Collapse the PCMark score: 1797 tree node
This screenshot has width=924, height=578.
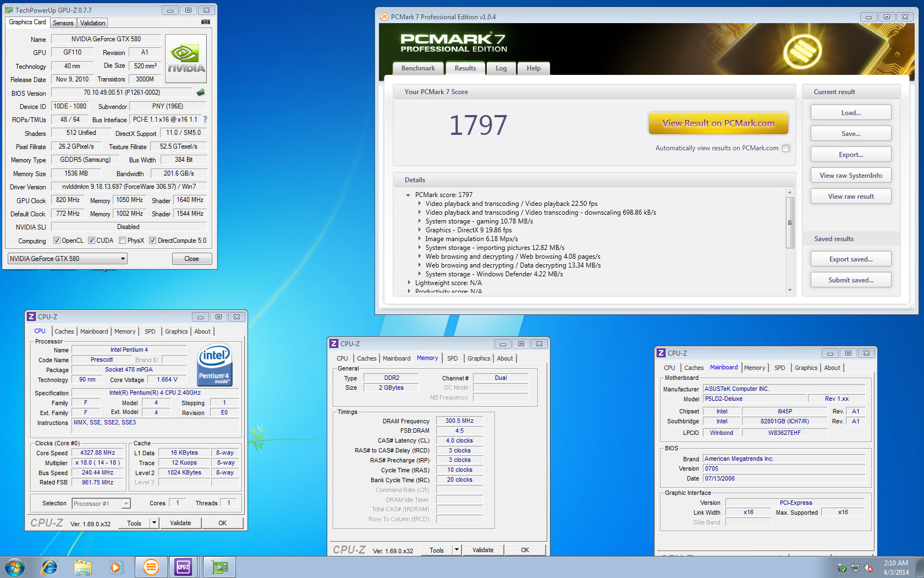408,195
